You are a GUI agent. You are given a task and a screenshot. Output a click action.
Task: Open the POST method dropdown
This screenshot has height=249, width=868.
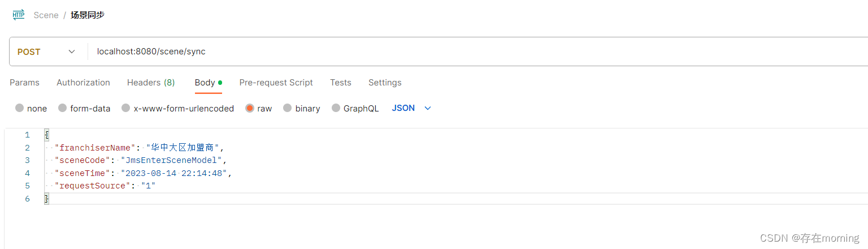click(x=46, y=51)
